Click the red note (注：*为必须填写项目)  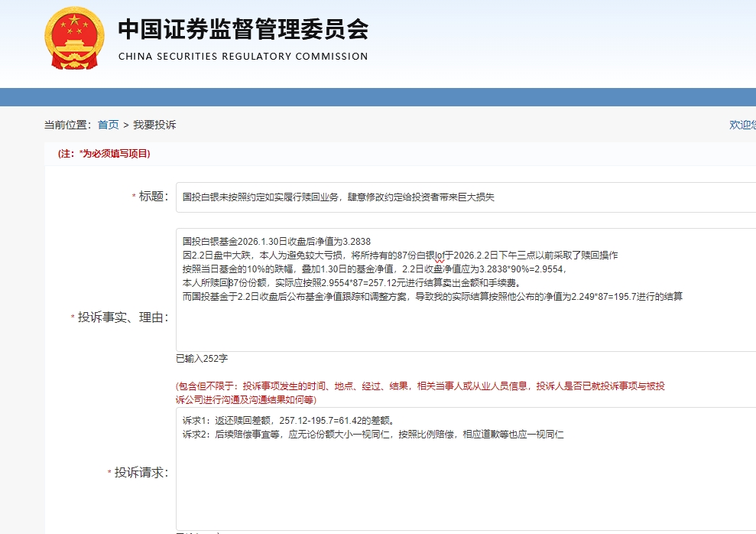[x=104, y=154]
